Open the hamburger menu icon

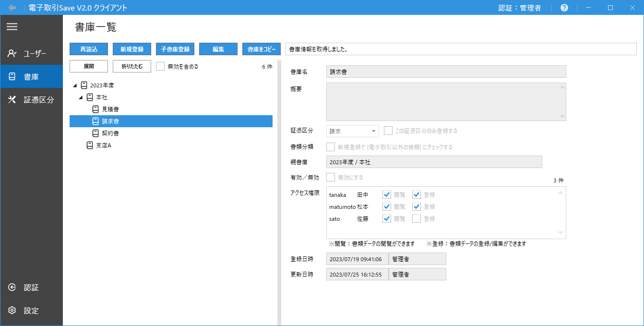coord(12,27)
